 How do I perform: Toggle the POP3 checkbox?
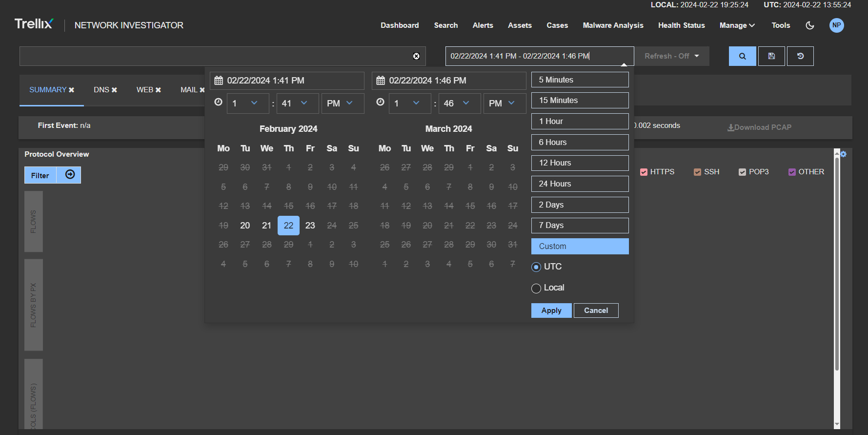(742, 172)
